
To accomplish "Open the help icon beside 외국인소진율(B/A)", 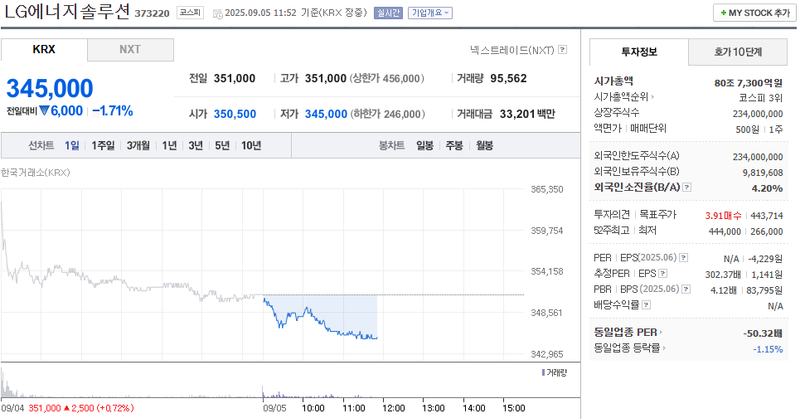I will tap(687, 187).
